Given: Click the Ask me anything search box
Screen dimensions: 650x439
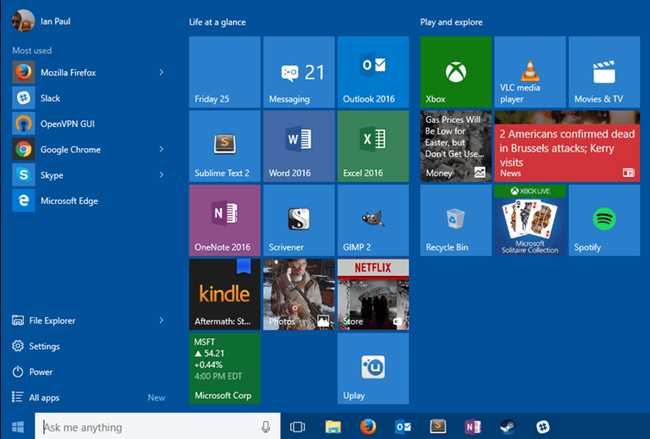Looking at the screenshot, I should (150, 427).
